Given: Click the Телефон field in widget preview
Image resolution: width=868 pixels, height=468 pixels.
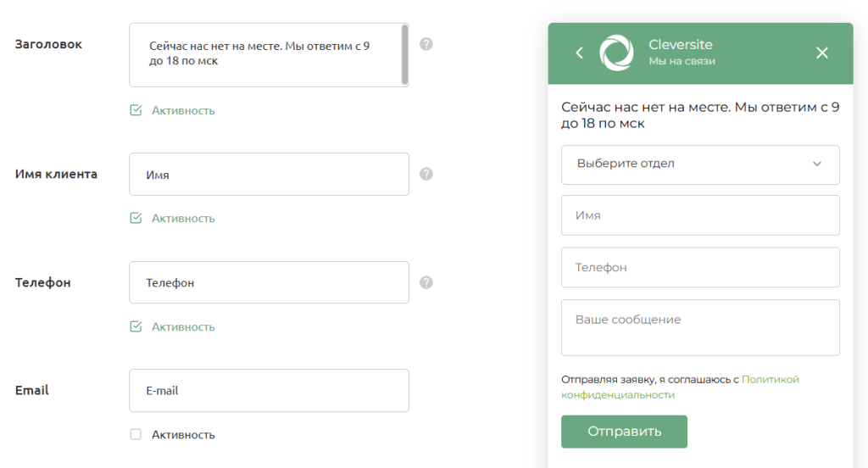Looking at the screenshot, I should tap(700, 268).
